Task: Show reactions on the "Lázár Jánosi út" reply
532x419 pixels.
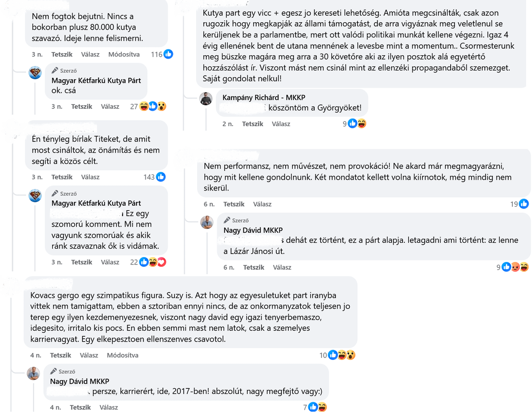Action: coord(515,267)
